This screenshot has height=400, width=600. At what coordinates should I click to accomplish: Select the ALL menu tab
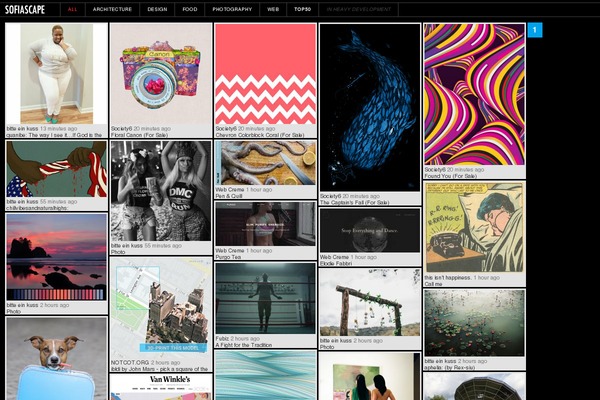(x=72, y=9)
